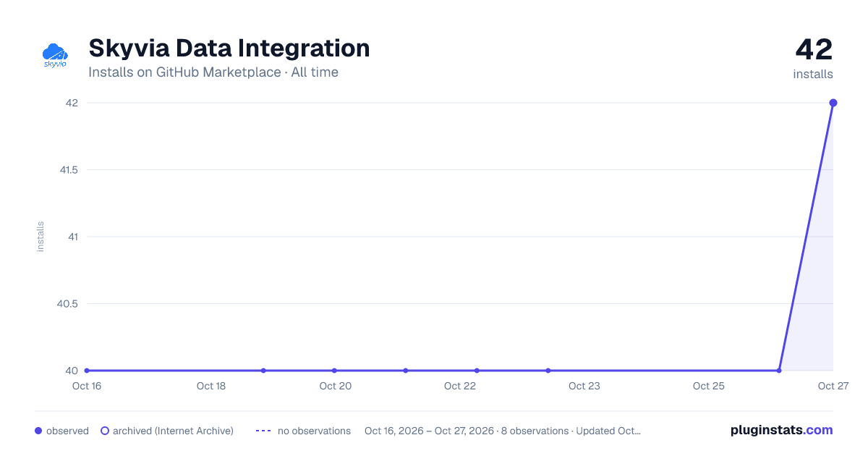This screenshot has height=456, width=868.
Task: Click the Skyvia cloud logo icon
Action: 55,56
